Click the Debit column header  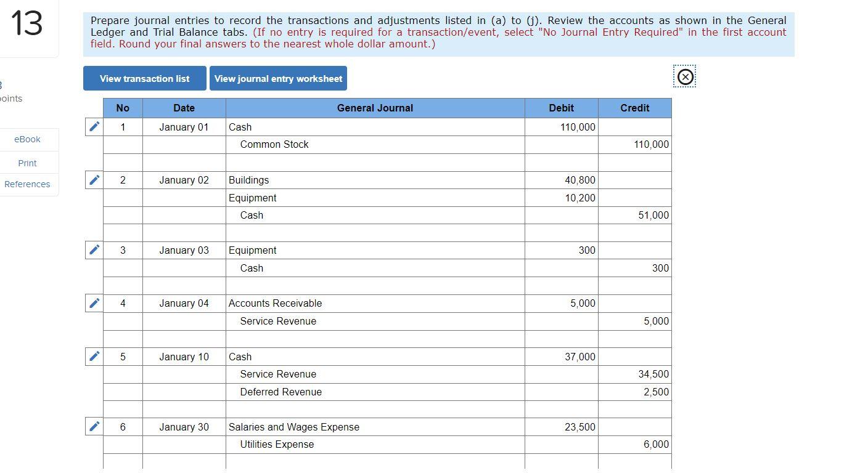[562, 108]
